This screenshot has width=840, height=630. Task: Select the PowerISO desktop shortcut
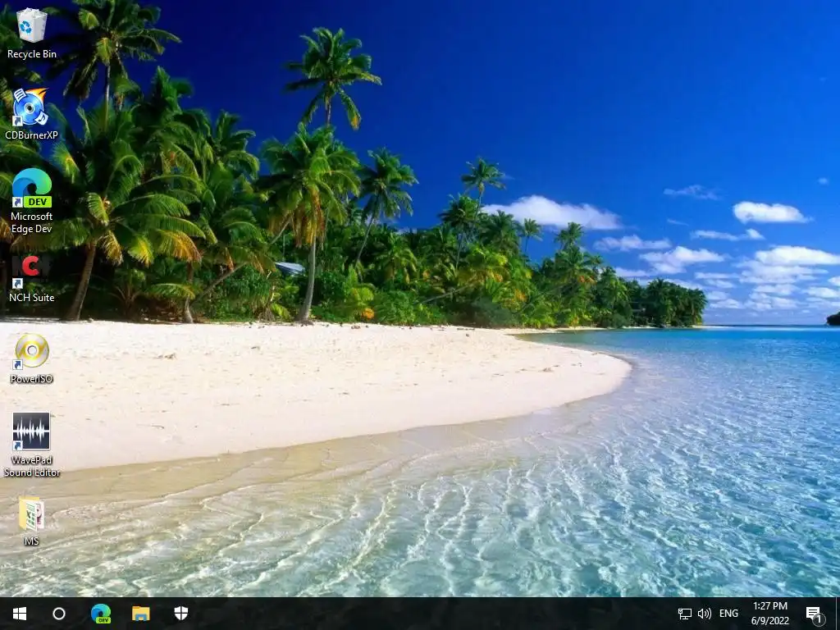(x=31, y=358)
